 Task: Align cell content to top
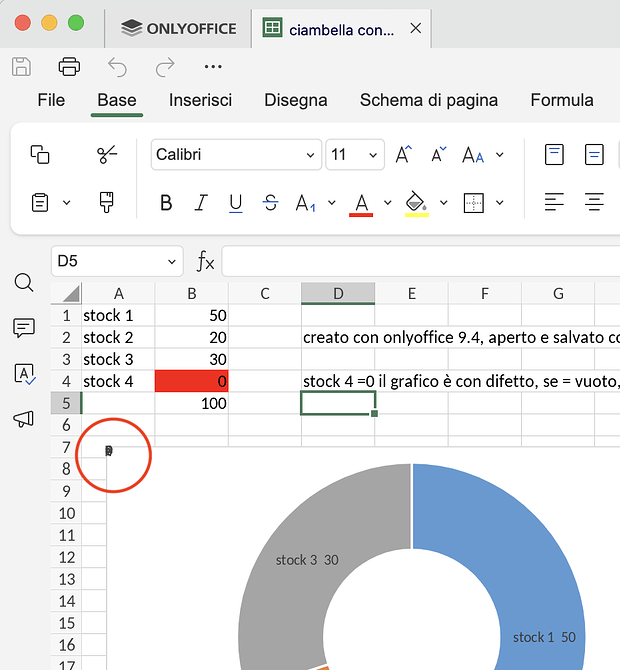pos(554,154)
